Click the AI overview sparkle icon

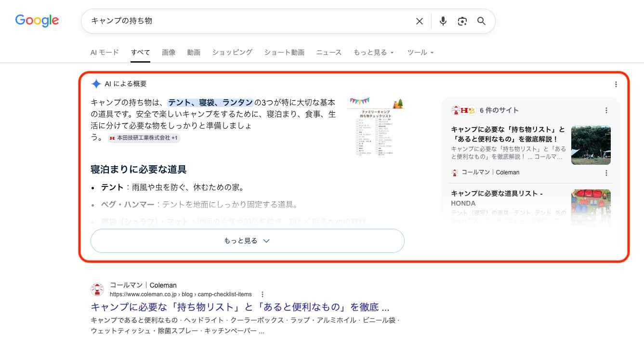point(96,84)
